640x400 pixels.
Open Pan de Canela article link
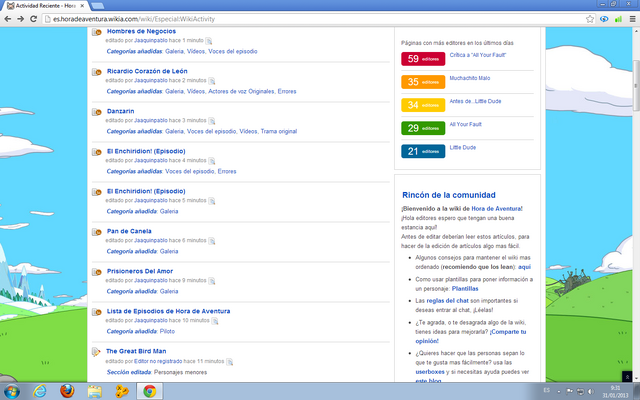(129, 231)
